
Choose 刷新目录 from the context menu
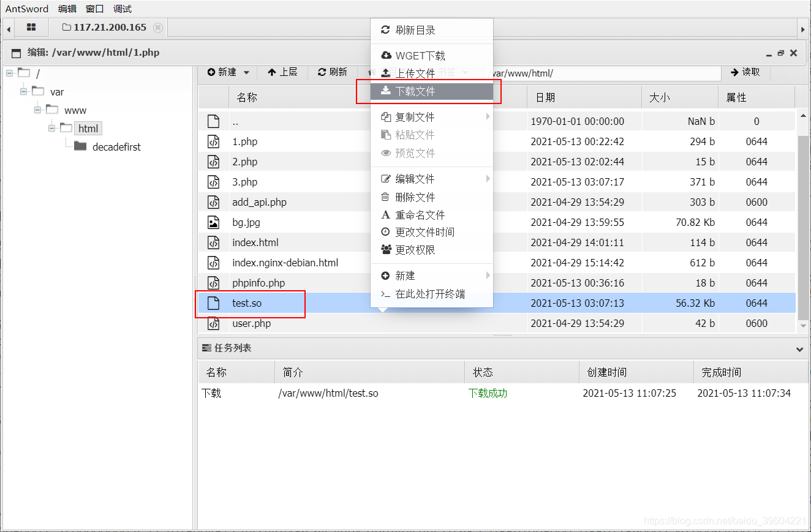pos(409,30)
